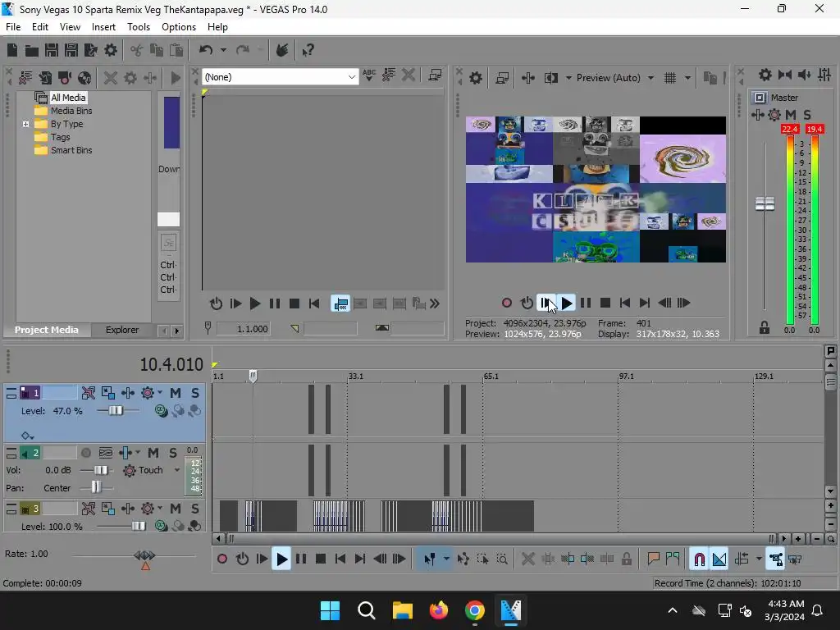Pause playback in video preview
Viewport: 840px width, 630px height.
(586, 304)
